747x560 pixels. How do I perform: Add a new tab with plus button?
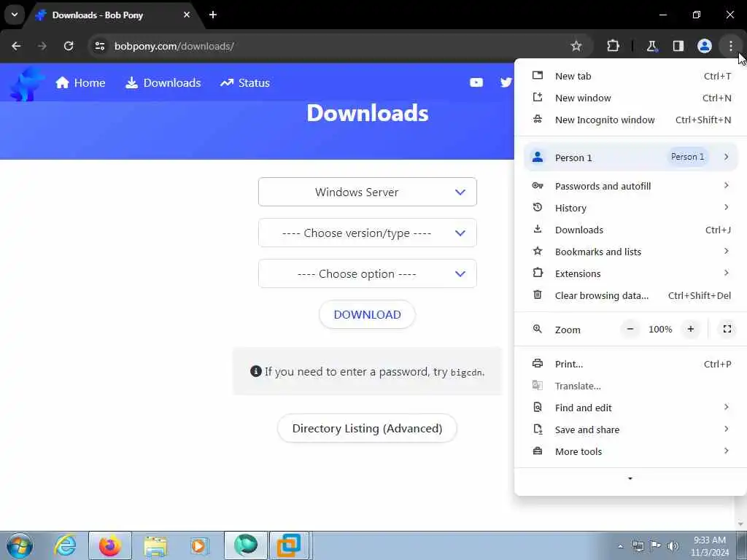coord(213,15)
